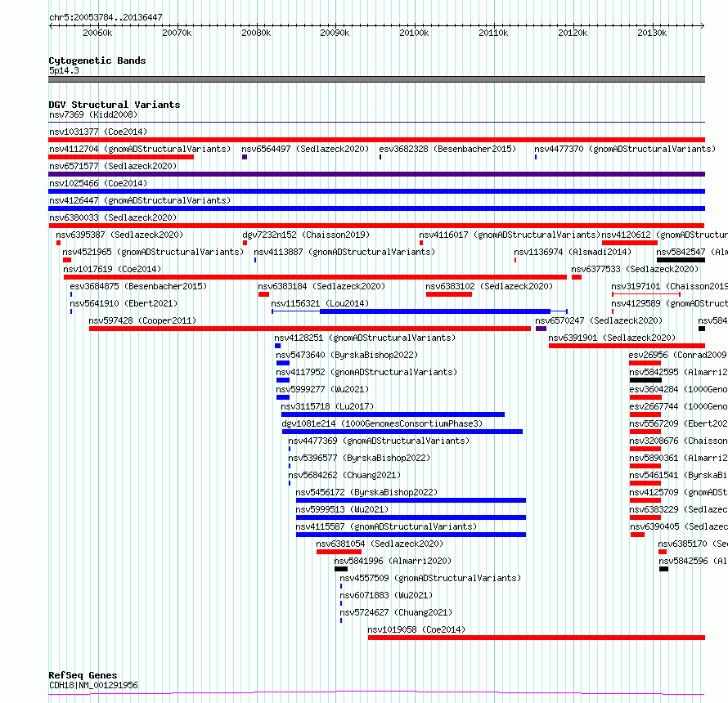728x703 pixels.
Task: Click the nsv6377533 (Sedlazeck2020) label
Action: click(x=635, y=269)
